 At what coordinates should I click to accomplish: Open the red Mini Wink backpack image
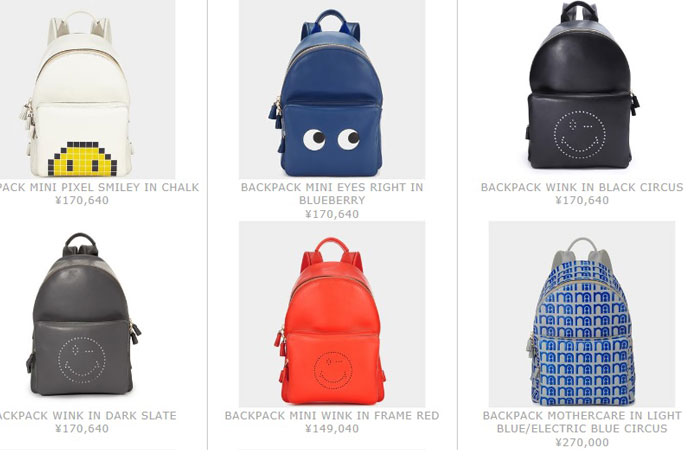[x=332, y=314]
